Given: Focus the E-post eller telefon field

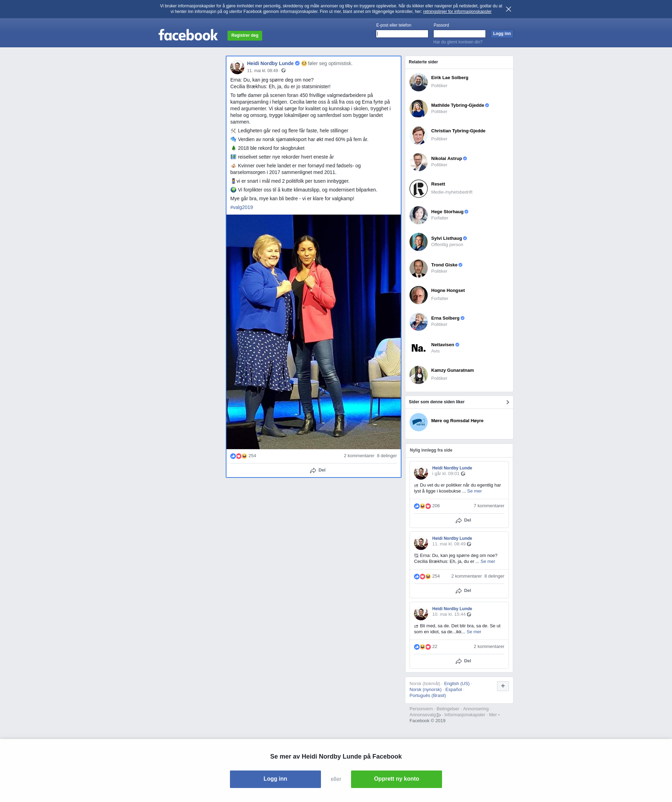Looking at the screenshot, I should coord(402,34).
